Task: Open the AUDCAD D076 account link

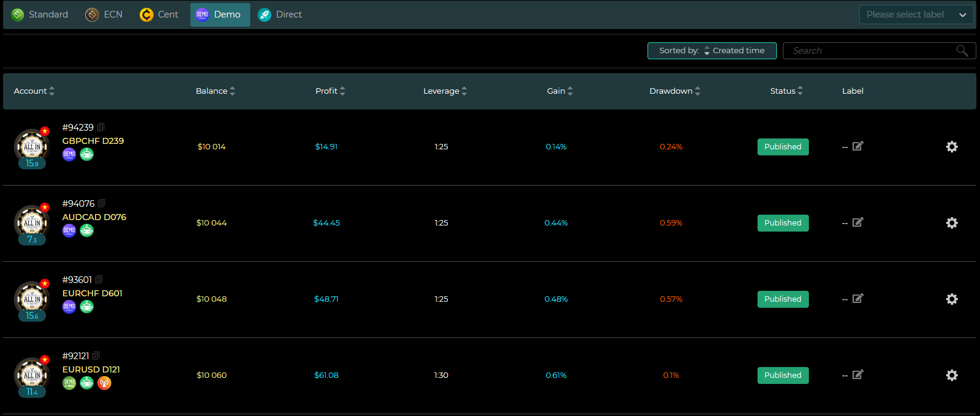Action: point(94,217)
